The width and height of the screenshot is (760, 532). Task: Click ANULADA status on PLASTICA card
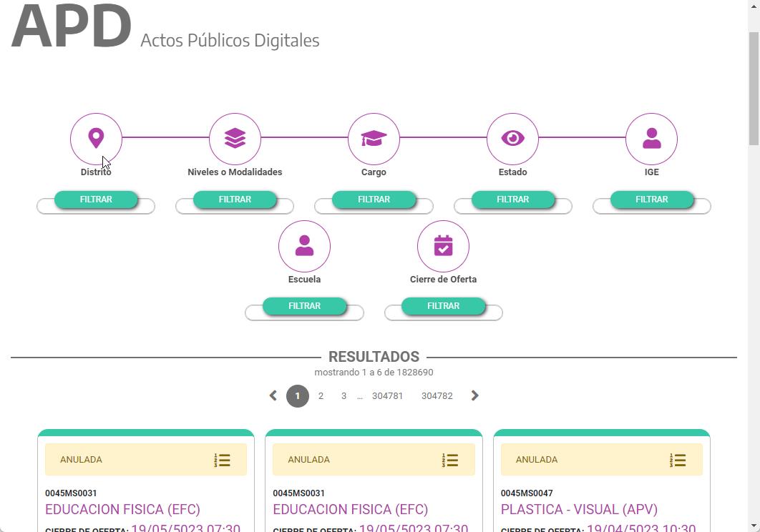click(x=537, y=459)
